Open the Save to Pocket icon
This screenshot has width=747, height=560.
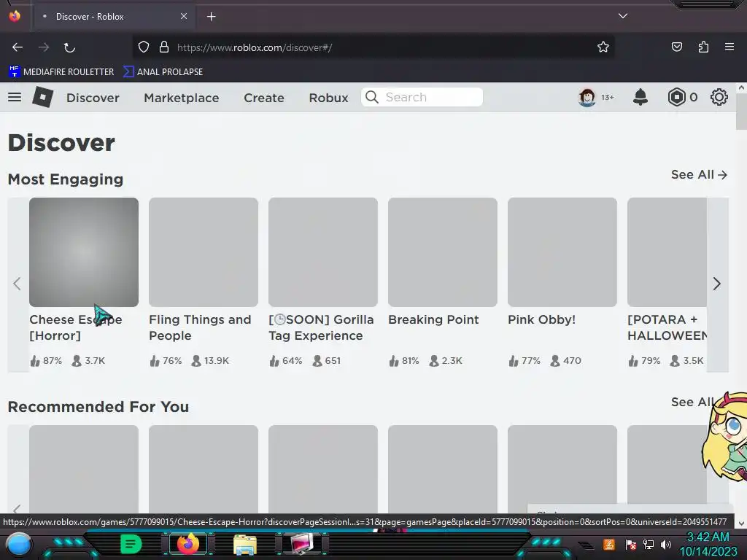[676, 47]
